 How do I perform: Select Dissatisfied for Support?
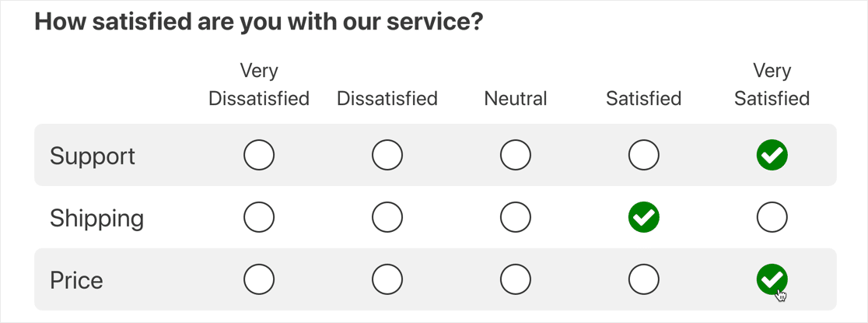point(387,156)
